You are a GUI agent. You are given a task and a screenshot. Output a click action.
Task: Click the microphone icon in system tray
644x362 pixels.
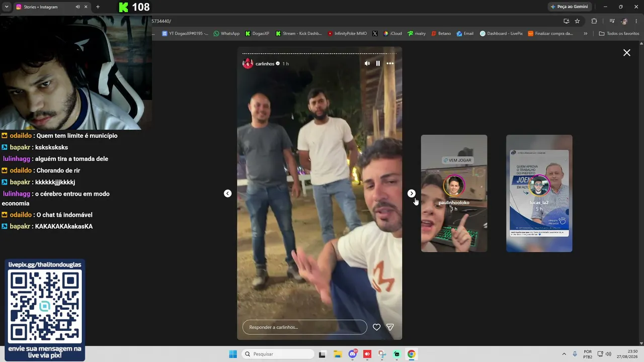[575, 354]
